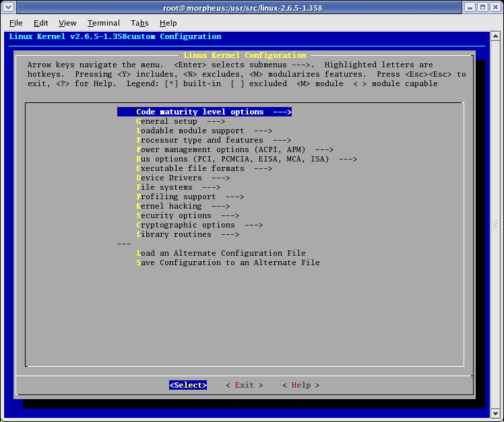
Task: Expand the General setup submenu
Action: coord(180,122)
